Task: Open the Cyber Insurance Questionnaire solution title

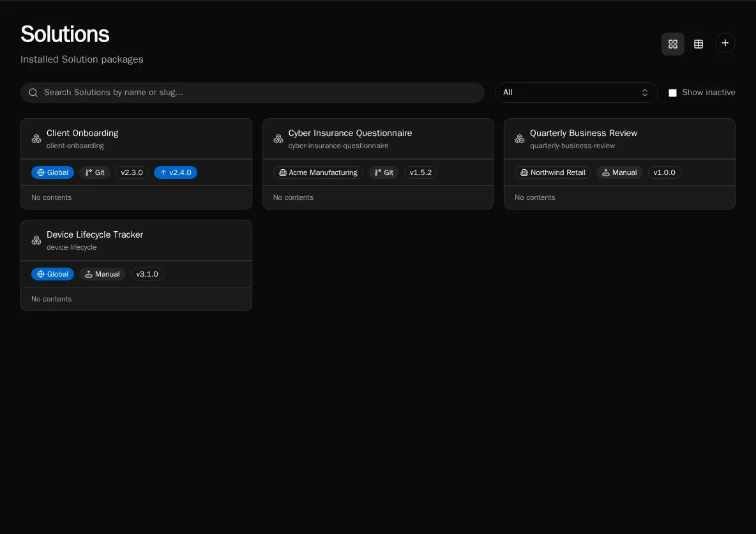Action: [x=350, y=133]
